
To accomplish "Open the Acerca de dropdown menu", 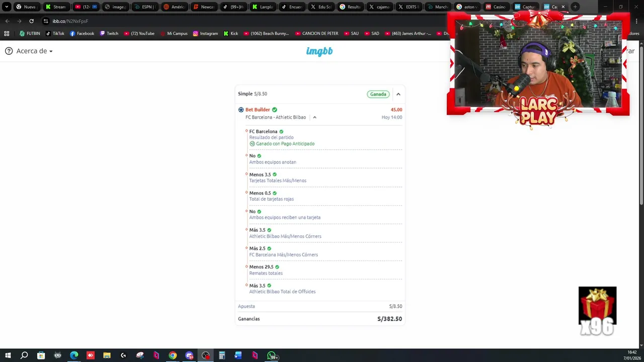I will tap(29, 51).
